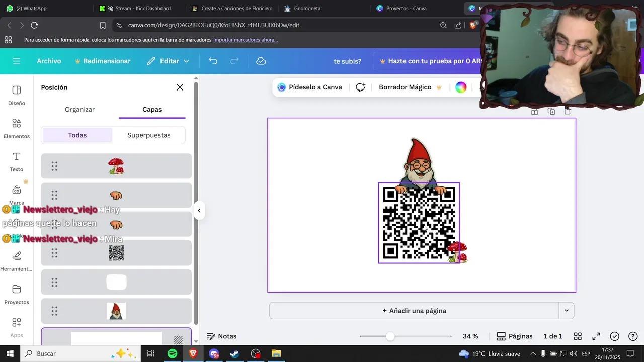The image size is (644, 362).
Task: Open the Windows notification center
Action: (x=630, y=354)
